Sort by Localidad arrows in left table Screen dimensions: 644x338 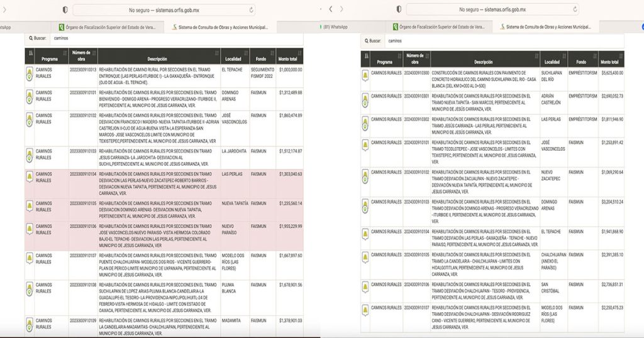[246, 53]
